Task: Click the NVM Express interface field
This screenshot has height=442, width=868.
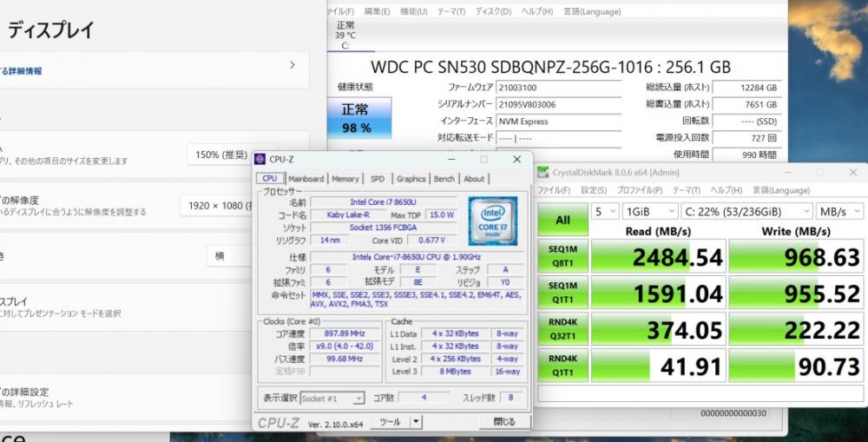Action: tap(558, 122)
